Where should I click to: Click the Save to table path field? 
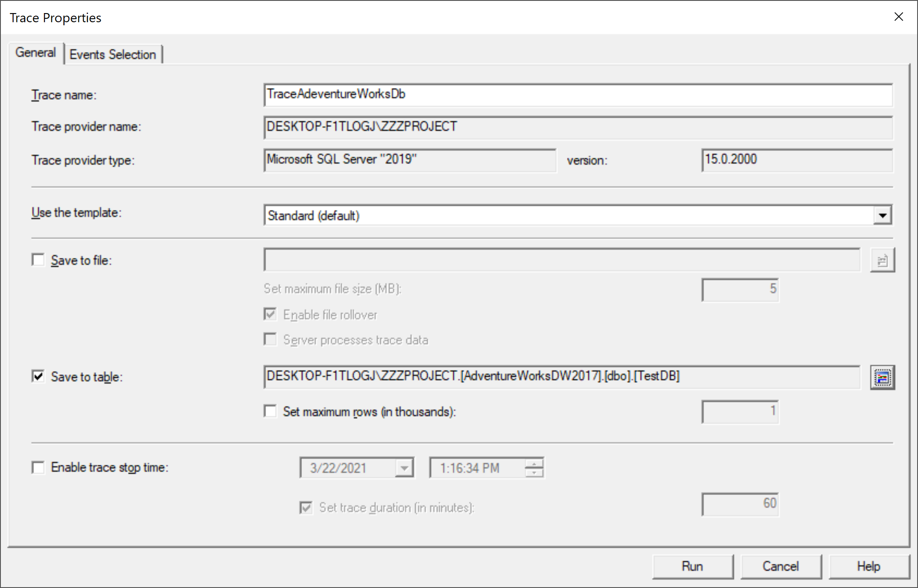tap(561, 376)
